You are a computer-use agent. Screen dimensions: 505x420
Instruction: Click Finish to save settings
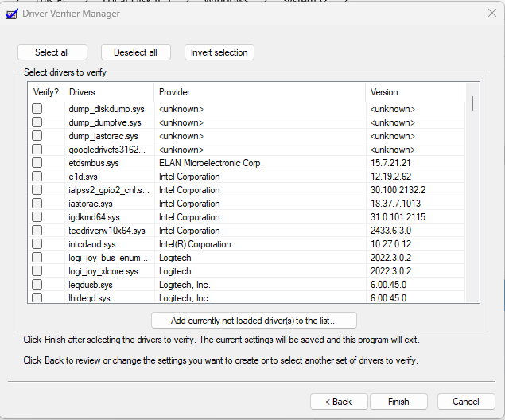point(398,402)
